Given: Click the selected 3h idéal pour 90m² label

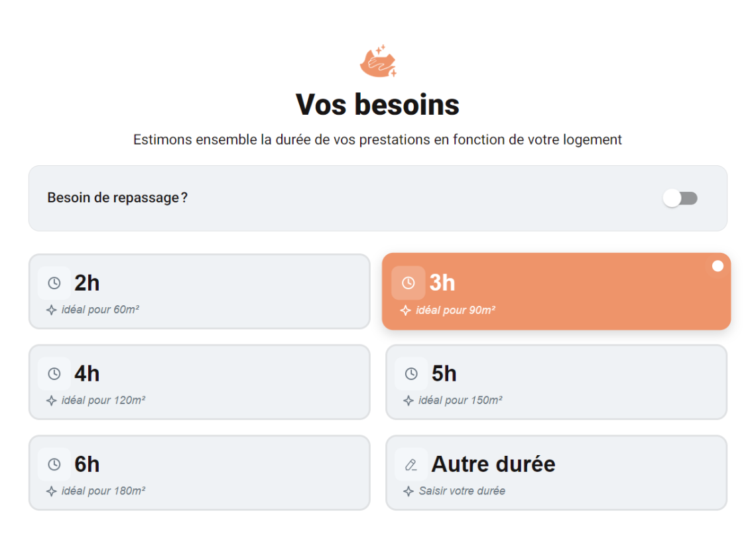Looking at the screenshot, I should pos(456,310).
